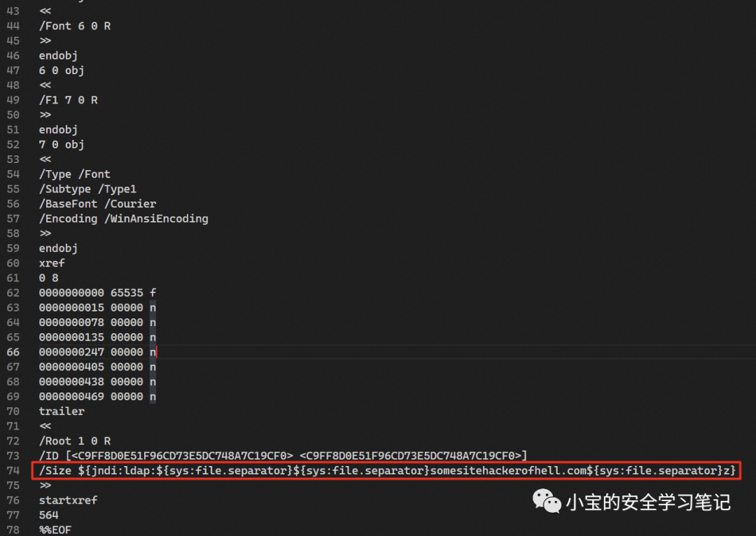Screen dimensions: 756x536
Task: Click the "/Font 6 0 R" code line
Action: (x=75, y=26)
